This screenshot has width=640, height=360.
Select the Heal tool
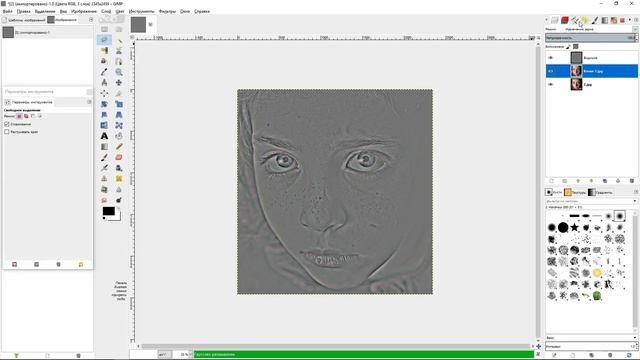tap(119, 178)
